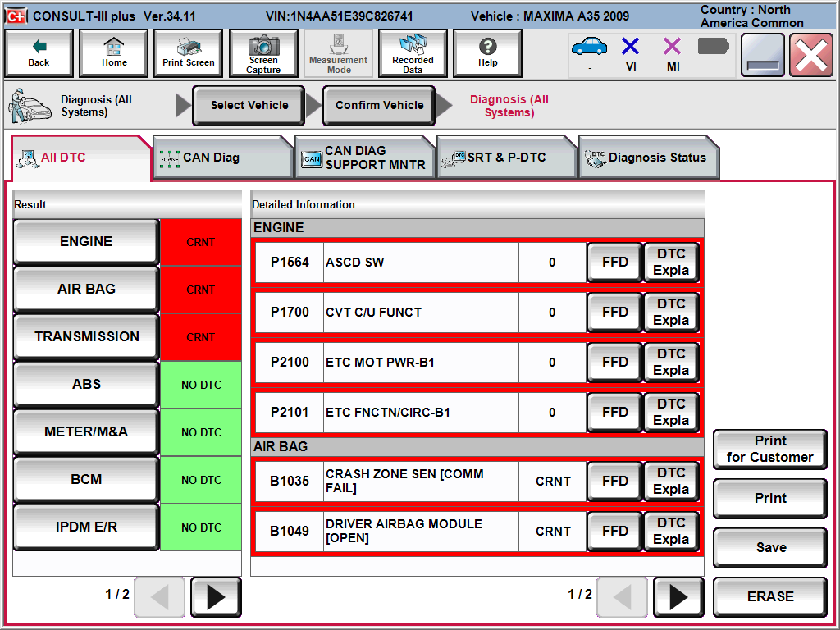The height and width of the screenshot is (630, 840).
Task: Go to next page of Result list
Action: pyautogui.click(x=216, y=597)
